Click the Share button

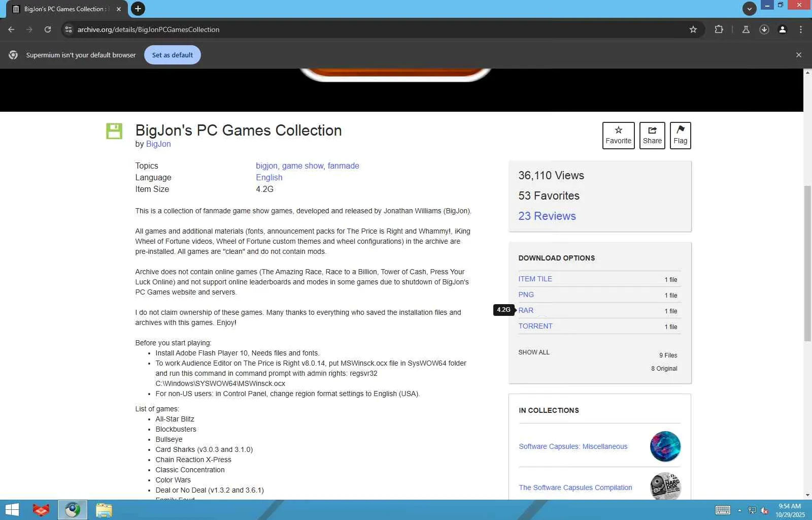tap(652, 136)
